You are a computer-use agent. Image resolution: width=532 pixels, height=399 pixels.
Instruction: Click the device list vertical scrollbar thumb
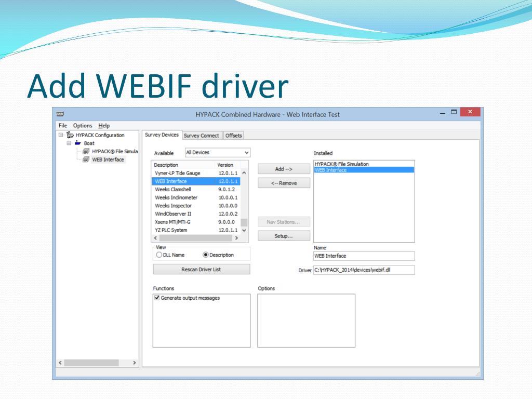pyautogui.click(x=244, y=222)
